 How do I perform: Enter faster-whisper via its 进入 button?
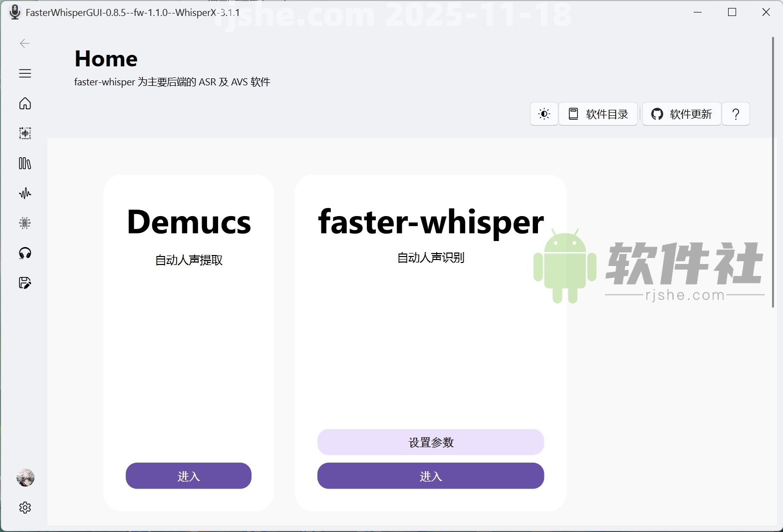431,476
